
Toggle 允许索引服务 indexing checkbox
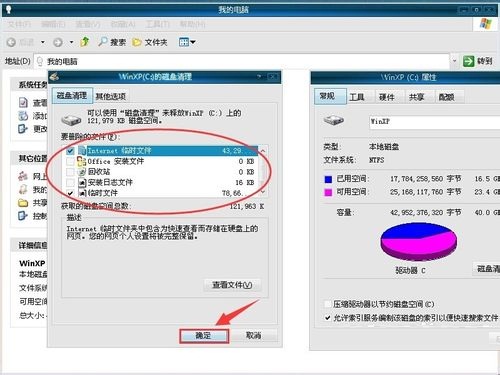pos(328,318)
